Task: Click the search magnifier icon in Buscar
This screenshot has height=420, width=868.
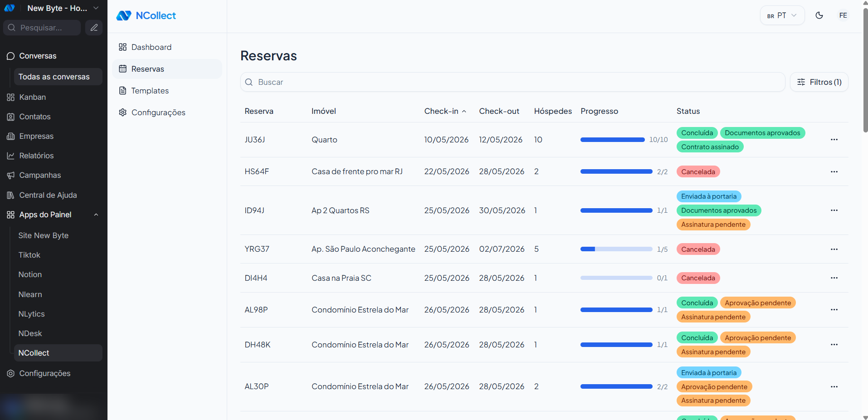Action: [249, 82]
